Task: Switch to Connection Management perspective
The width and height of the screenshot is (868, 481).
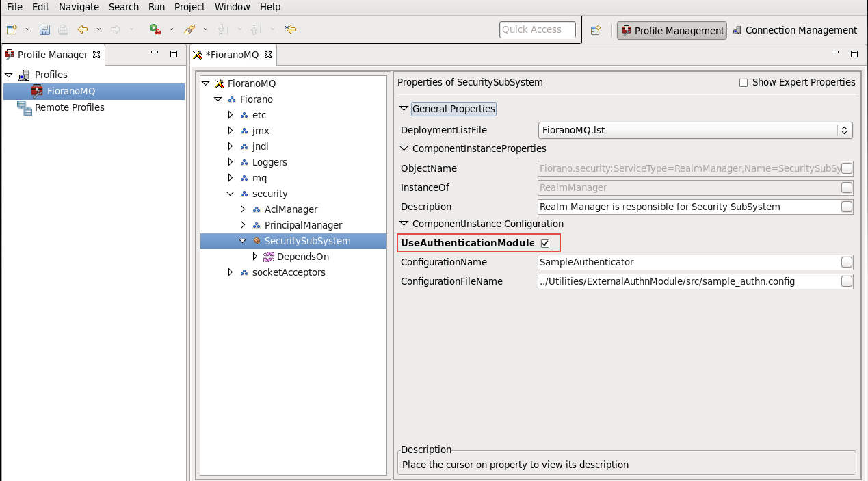Action: pos(795,30)
